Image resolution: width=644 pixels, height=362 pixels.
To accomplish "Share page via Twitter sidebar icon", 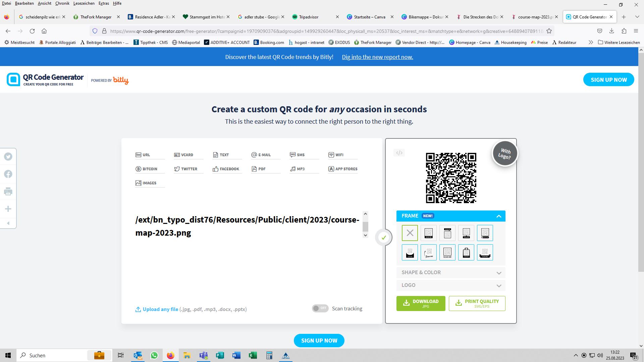I will click(x=8, y=157).
